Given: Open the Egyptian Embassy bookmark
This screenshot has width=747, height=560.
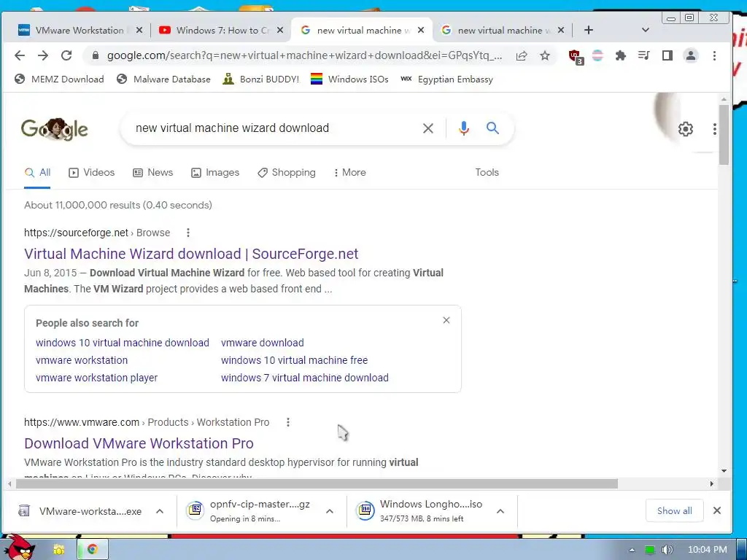Looking at the screenshot, I should pos(447,79).
